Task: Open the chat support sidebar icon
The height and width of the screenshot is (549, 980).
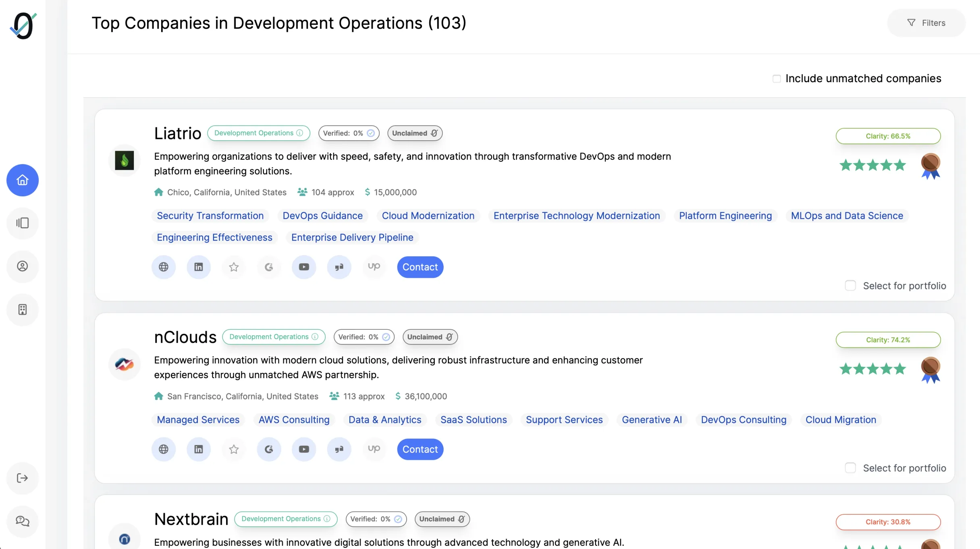Action: [23, 521]
